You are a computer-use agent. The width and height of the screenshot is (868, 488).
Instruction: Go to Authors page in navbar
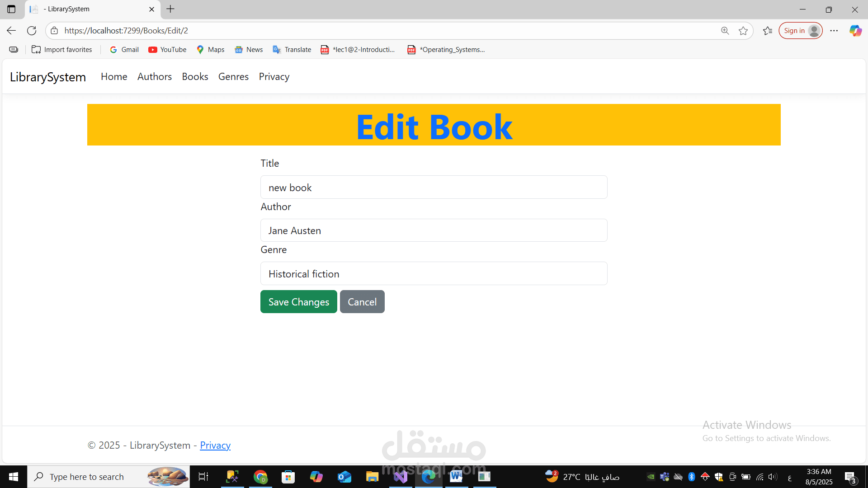155,77
